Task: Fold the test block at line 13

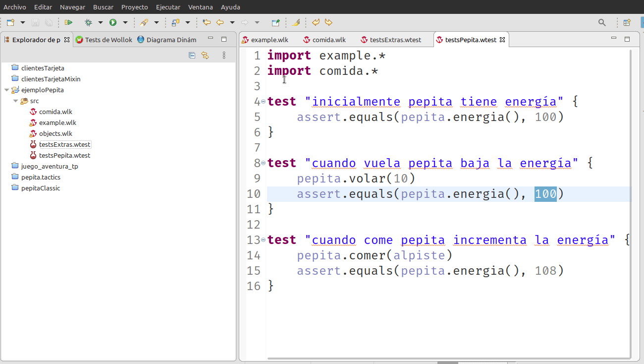Action: 264,240
